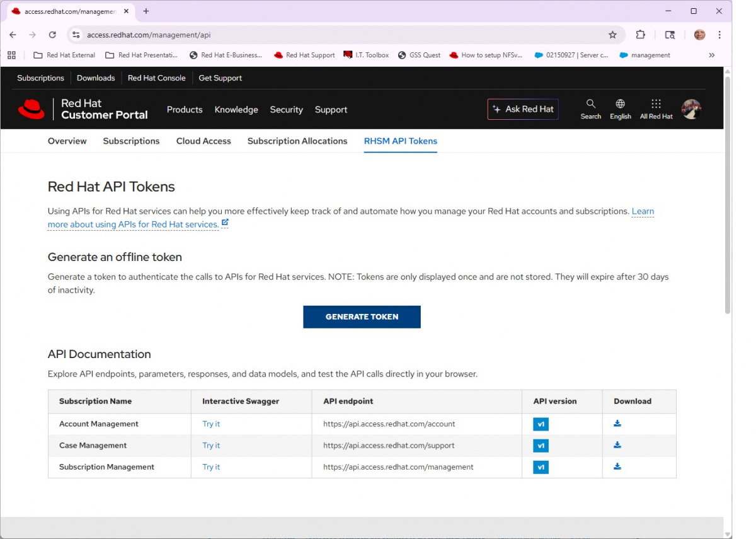Image resolution: width=756 pixels, height=539 pixels.
Task: Expand the Security menu
Action: coord(287,109)
